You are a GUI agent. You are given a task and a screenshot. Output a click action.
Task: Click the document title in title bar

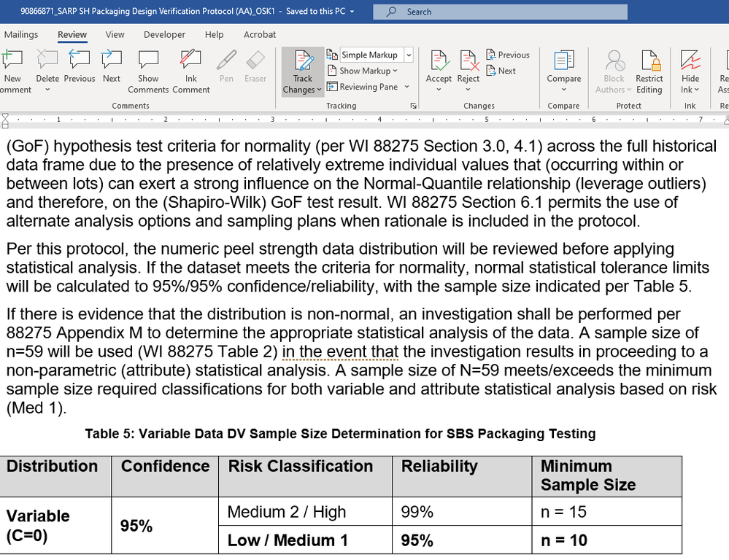coord(148,12)
